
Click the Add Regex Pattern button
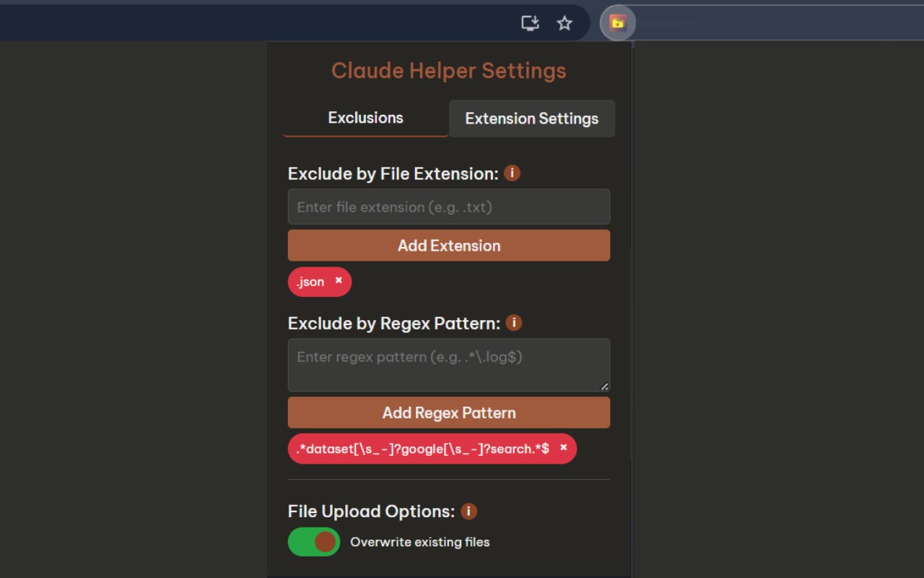449,413
